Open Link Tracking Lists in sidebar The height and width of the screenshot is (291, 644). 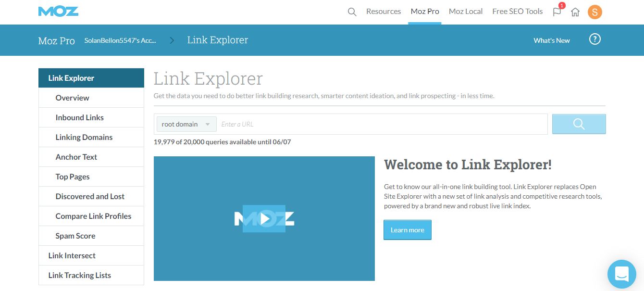point(91,275)
